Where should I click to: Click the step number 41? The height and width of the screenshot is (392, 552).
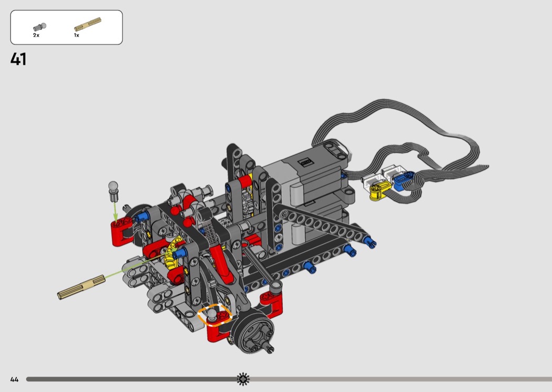click(x=18, y=59)
